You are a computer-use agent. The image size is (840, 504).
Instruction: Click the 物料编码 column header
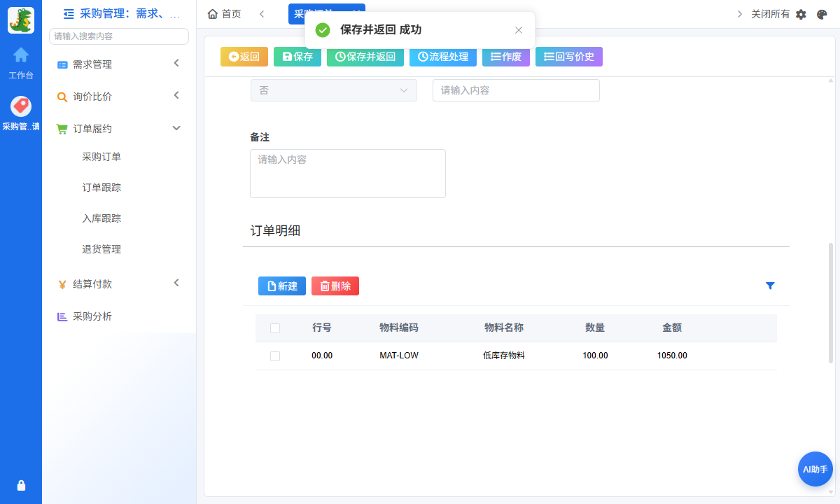point(399,328)
